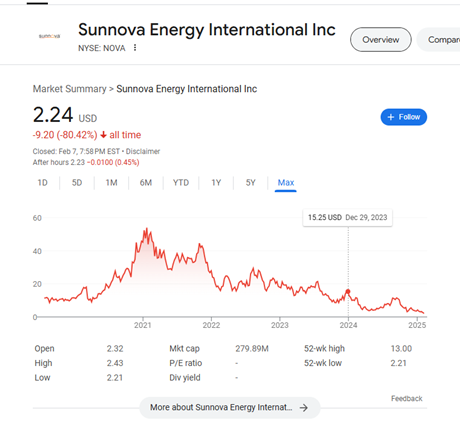The width and height of the screenshot is (460, 428).
Task: Select the 1D time range tab
Action: point(42,183)
